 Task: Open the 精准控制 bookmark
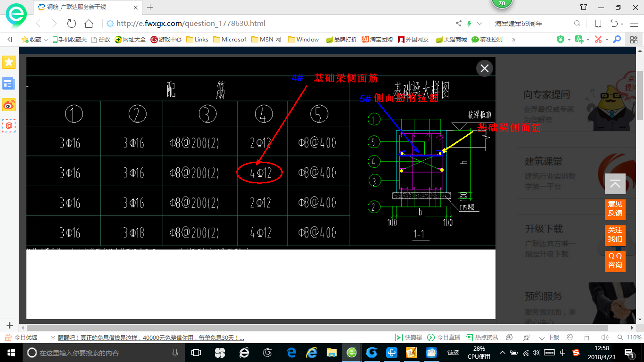(487, 40)
